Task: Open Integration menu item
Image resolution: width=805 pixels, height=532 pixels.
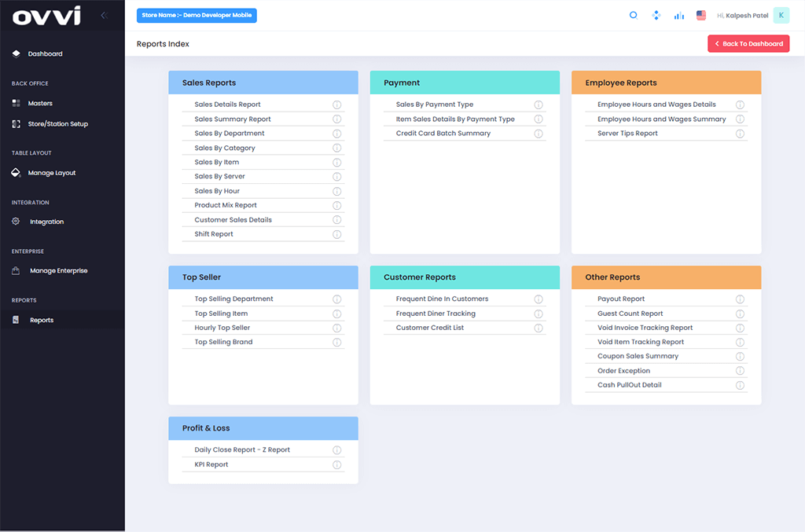Action: (x=46, y=222)
